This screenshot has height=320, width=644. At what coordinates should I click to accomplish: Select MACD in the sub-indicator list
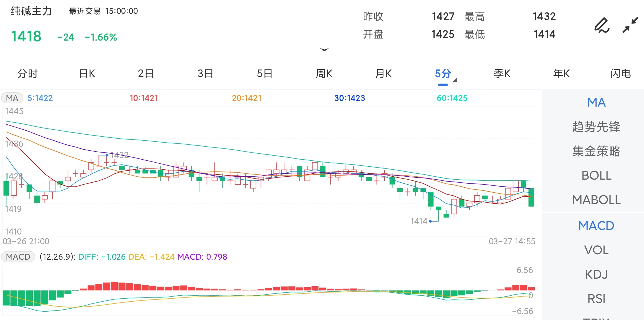[596, 226]
